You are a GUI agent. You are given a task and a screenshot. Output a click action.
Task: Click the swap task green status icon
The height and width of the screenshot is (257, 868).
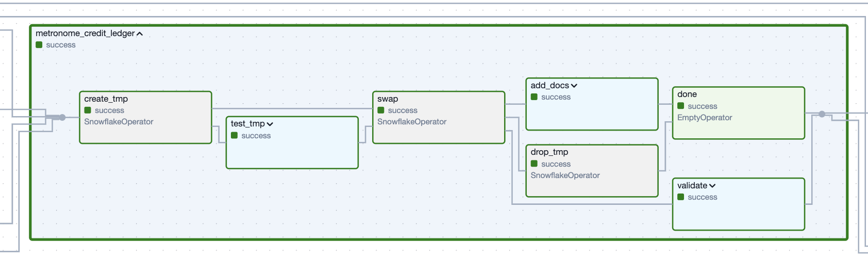click(381, 110)
